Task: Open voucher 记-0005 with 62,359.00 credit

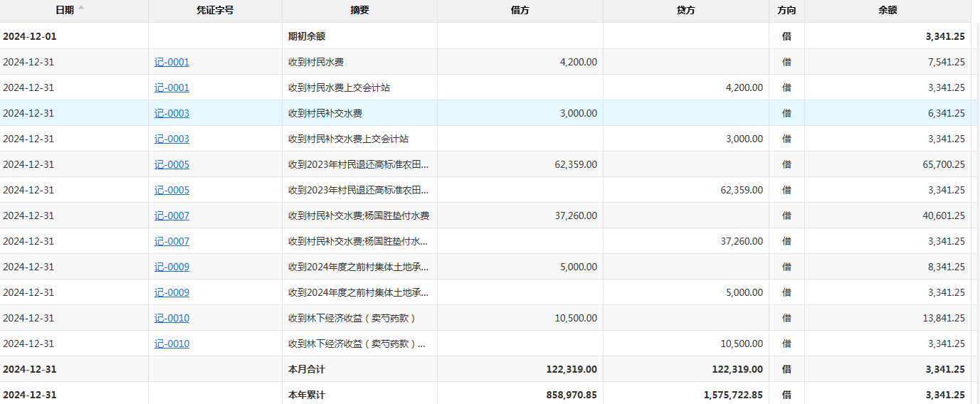Action: point(172,190)
